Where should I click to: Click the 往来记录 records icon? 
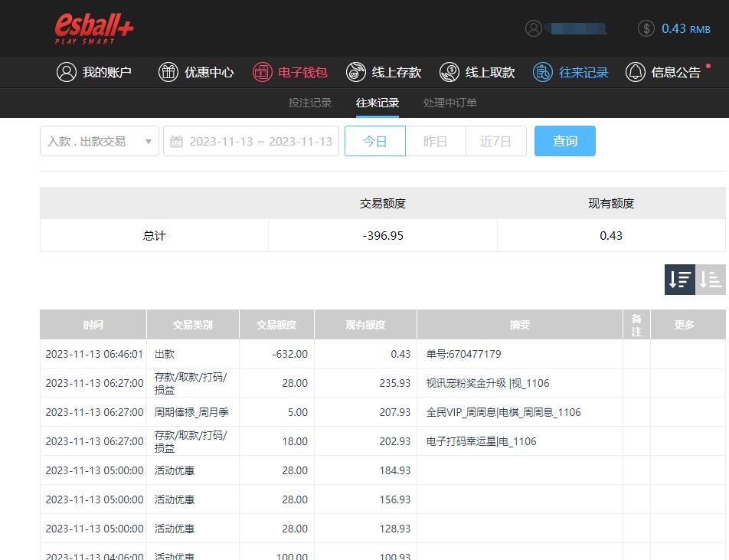(543, 72)
